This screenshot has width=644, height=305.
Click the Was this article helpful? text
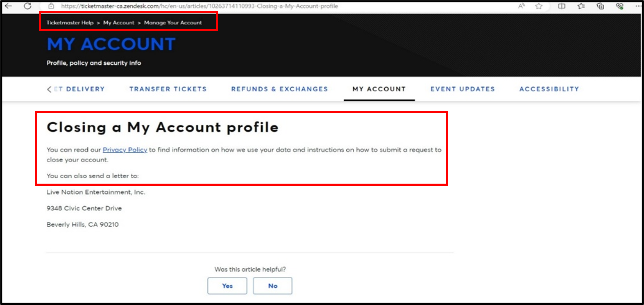pos(250,269)
